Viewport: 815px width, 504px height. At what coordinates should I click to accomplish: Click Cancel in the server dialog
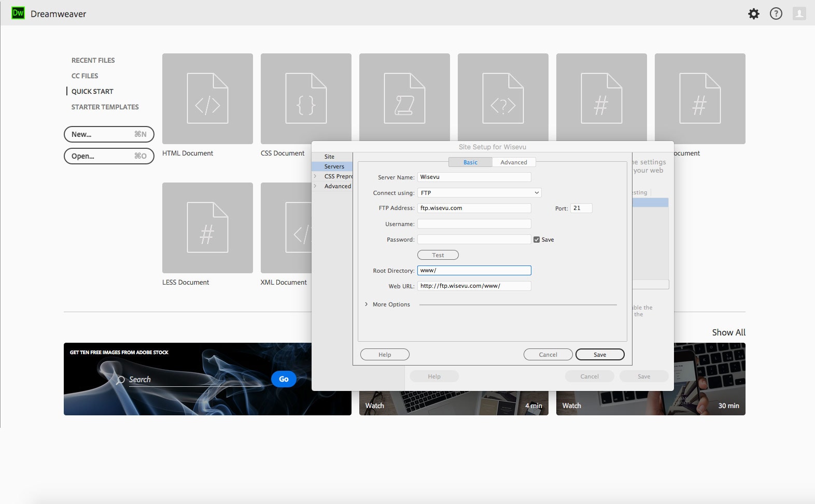[548, 355]
